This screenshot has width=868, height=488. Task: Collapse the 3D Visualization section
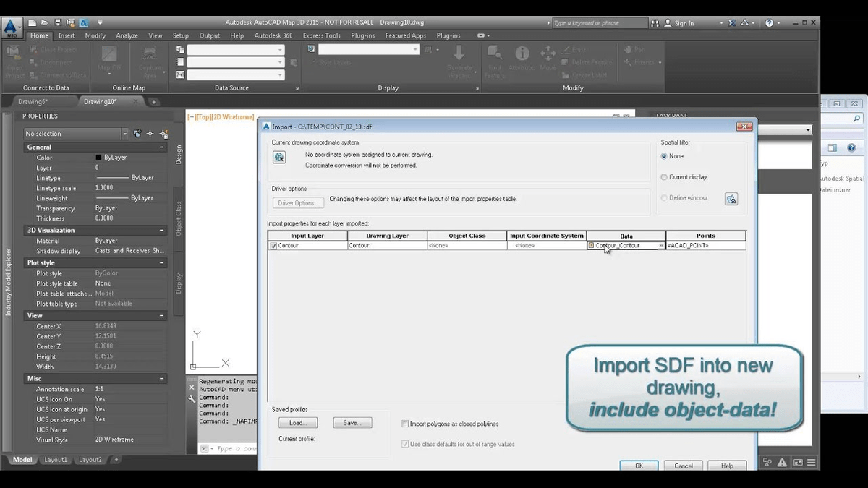click(161, 230)
